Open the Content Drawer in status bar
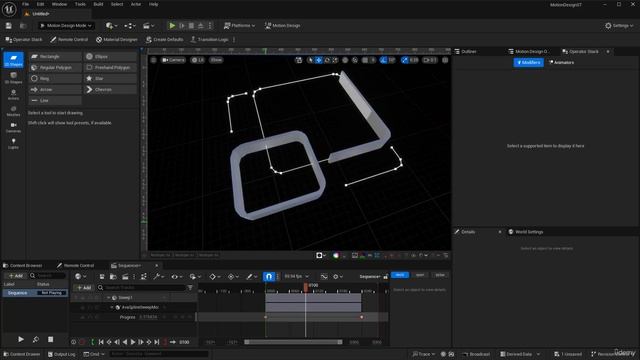This screenshot has height=360, width=640. pyautogui.click(x=22, y=354)
